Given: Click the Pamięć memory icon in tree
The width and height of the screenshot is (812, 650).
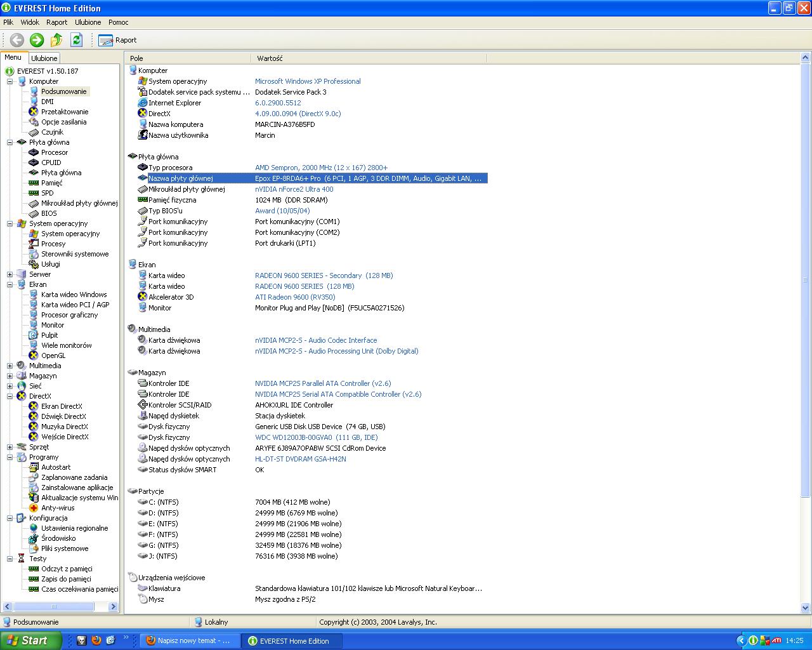Looking at the screenshot, I should (x=34, y=183).
